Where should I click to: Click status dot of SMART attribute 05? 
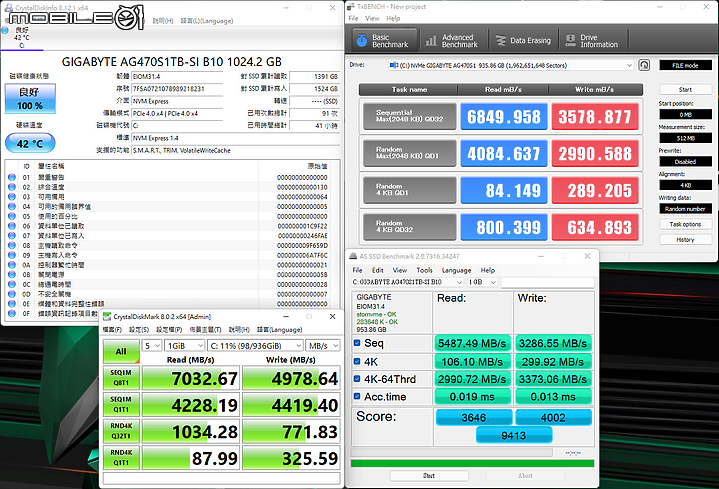12,217
